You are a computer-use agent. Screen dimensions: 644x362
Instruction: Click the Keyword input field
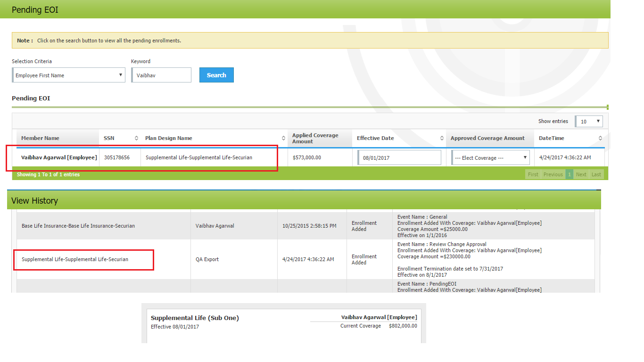[x=162, y=75]
